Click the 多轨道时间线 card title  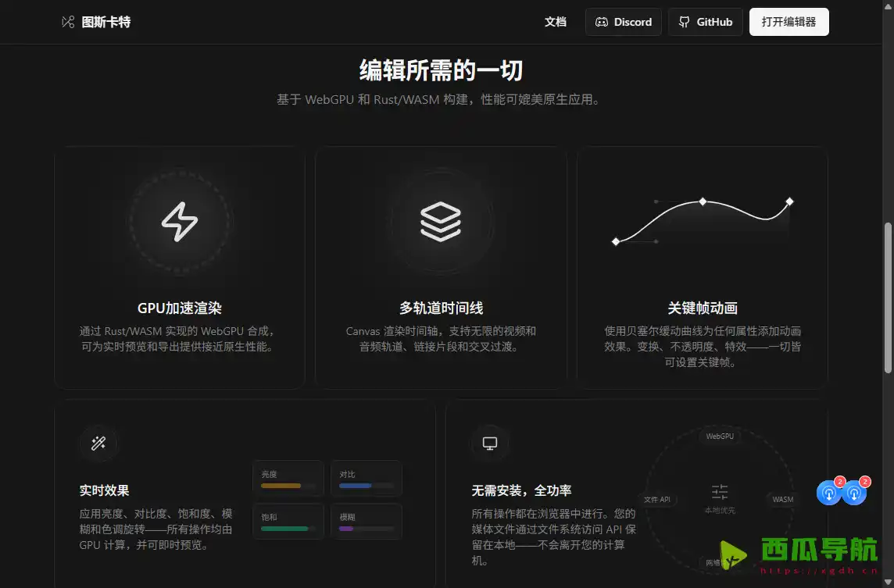coord(441,308)
